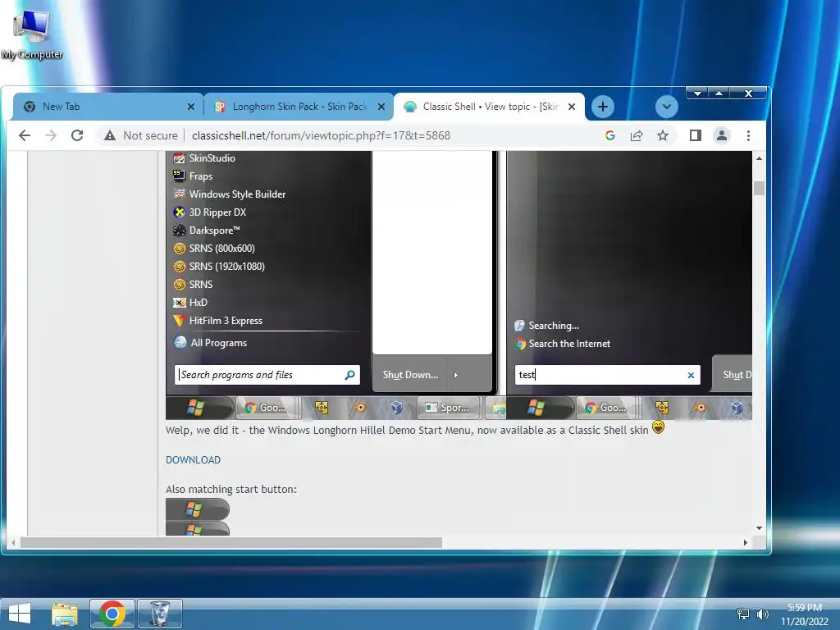Click the matching start button image
Screen dimensions: 840x630
point(198,509)
